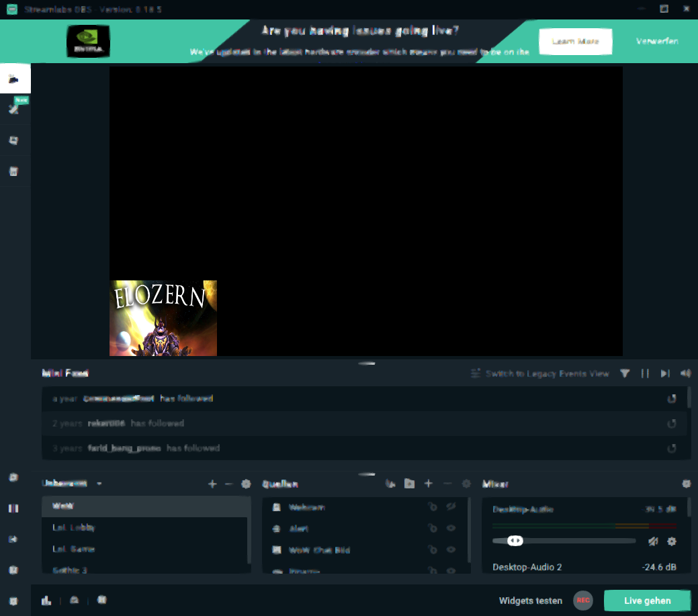Screen dimensions: 698x616
Task: Open the Editor tab in the sidebar
Action: coord(14,79)
